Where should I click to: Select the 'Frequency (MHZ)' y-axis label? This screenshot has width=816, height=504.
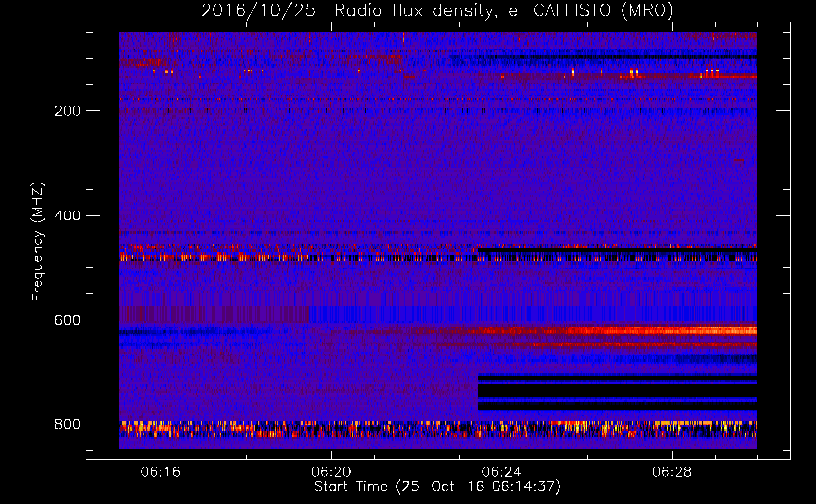37,241
